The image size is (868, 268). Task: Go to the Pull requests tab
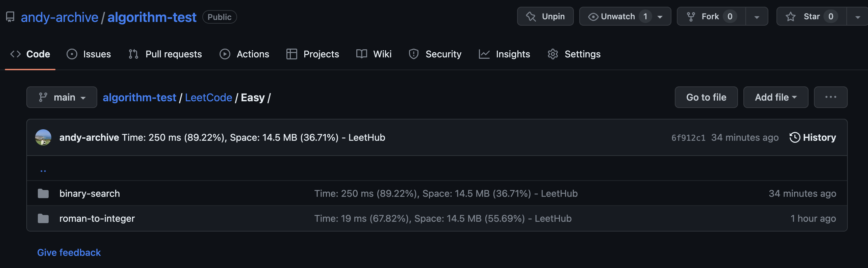[x=165, y=54]
